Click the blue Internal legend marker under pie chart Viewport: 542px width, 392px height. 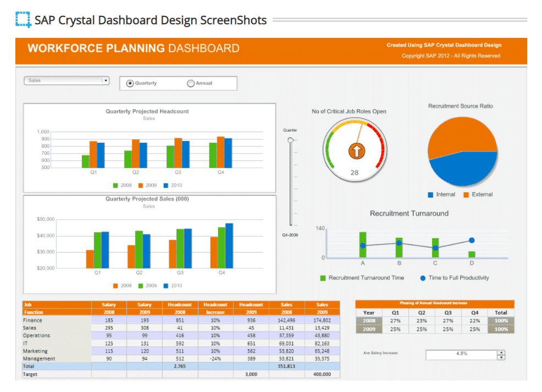click(430, 195)
